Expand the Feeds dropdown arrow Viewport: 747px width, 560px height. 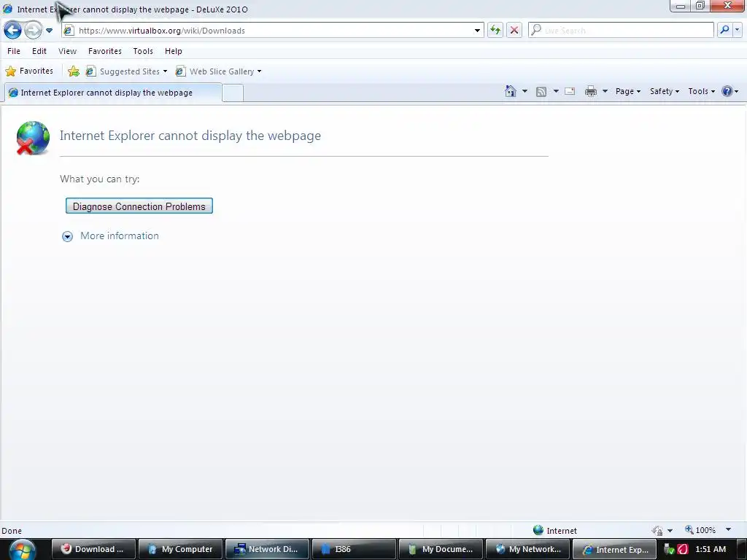point(556,91)
